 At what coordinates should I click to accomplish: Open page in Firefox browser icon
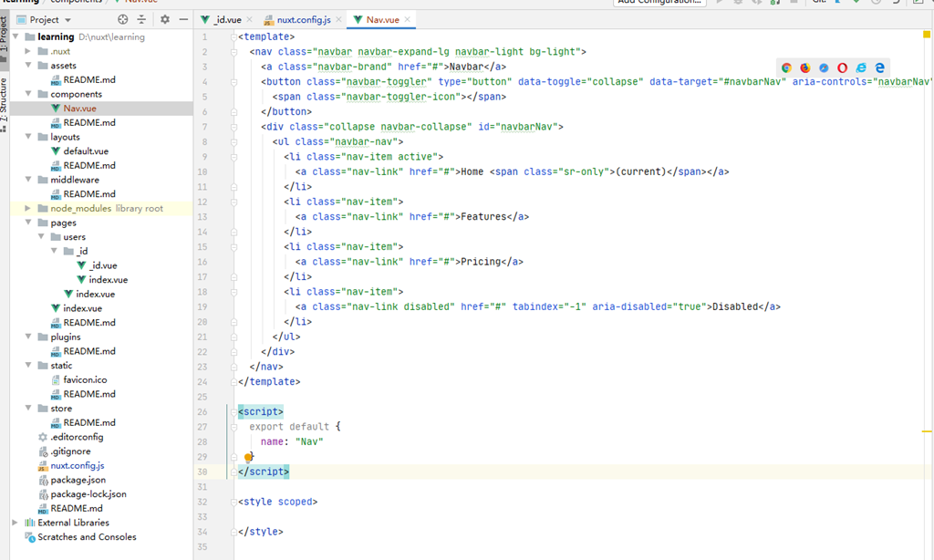pyautogui.click(x=805, y=67)
